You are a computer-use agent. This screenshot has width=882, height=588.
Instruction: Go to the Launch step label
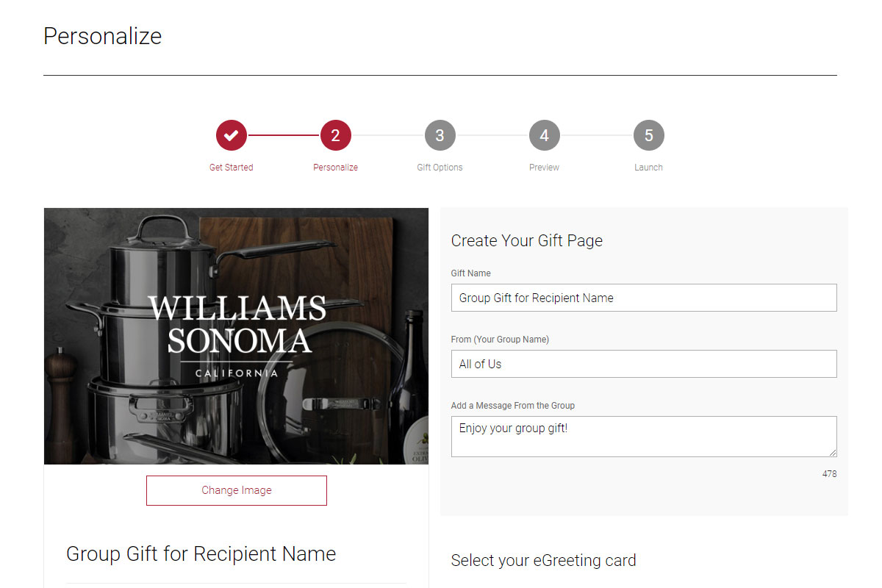pyautogui.click(x=649, y=168)
